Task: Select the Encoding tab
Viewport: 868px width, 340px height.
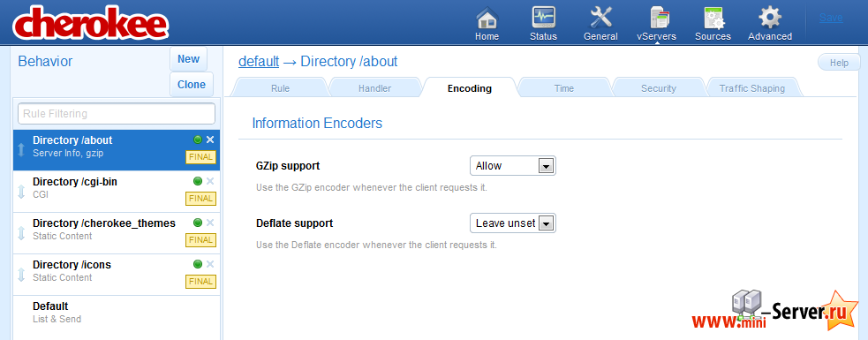Action: click(x=470, y=88)
